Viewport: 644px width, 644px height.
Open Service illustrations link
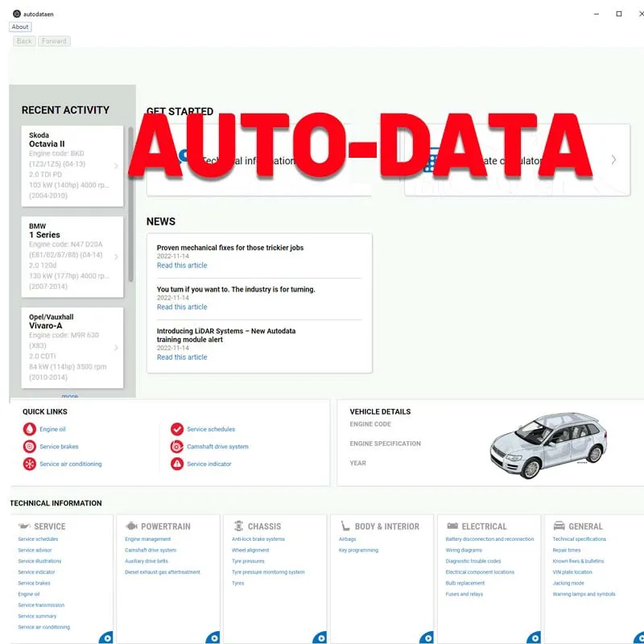[x=39, y=561]
